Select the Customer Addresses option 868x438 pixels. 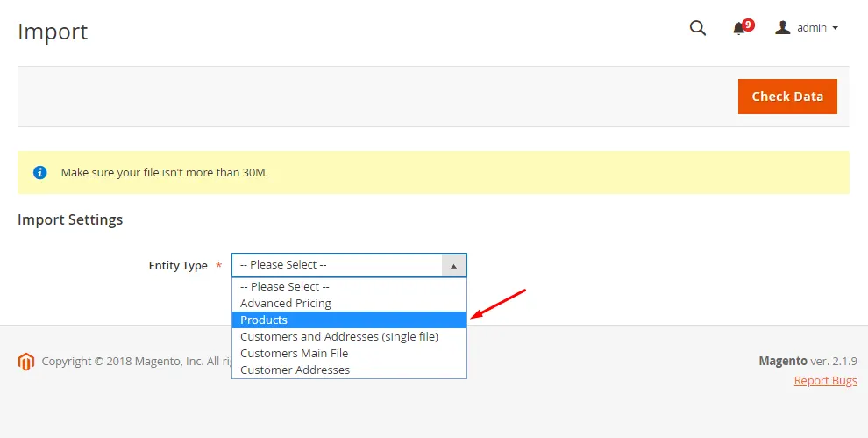[x=295, y=370]
